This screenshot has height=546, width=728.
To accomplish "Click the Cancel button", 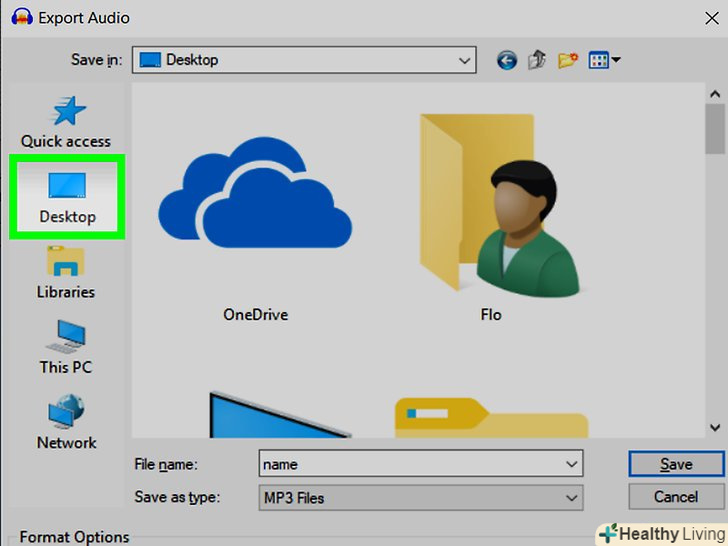I will pyautogui.click(x=676, y=497).
